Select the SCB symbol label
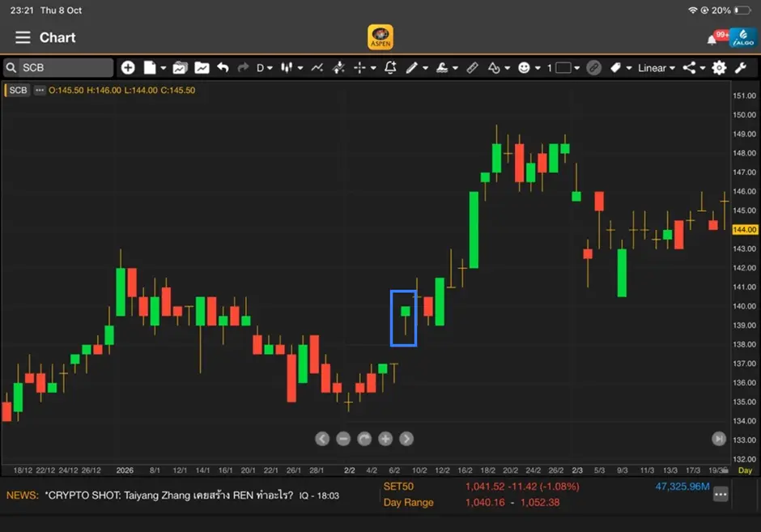 click(18, 90)
